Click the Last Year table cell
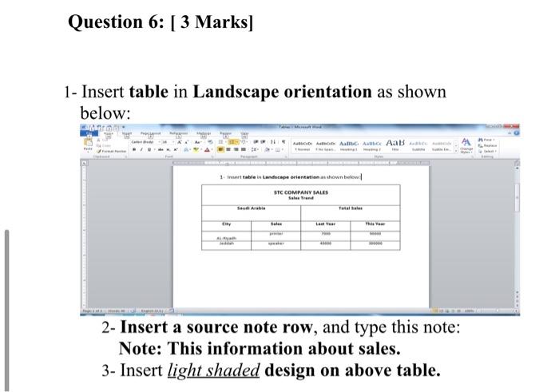Screen dimensions: 559x392 tap(326, 226)
